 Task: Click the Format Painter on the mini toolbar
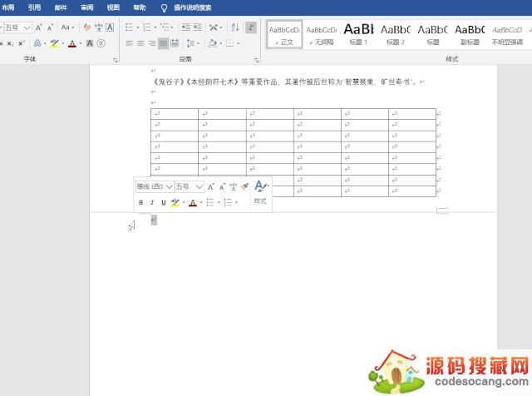pyautogui.click(x=244, y=186)
